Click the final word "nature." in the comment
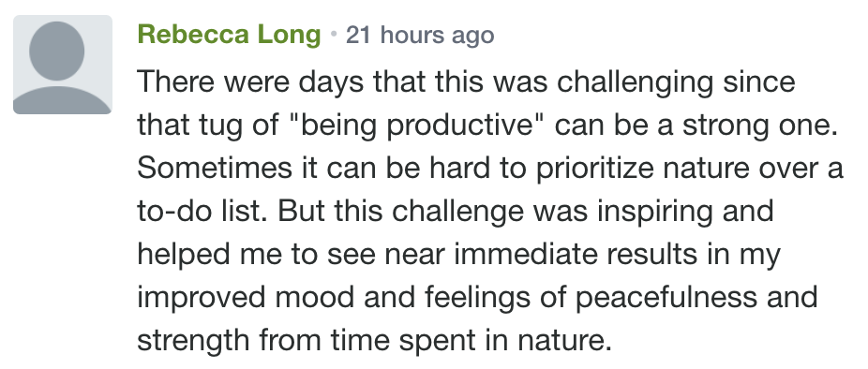This screenshot has width=868, height=369. coord(564,340)
